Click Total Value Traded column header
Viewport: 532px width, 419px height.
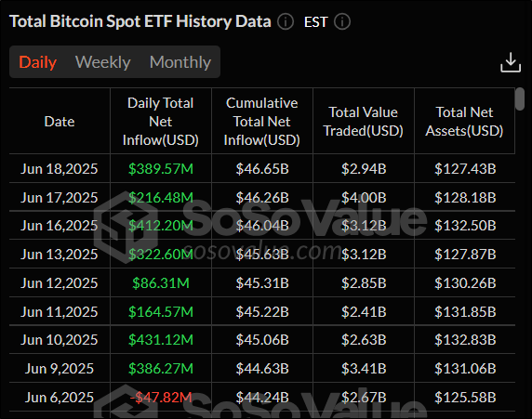364,122
